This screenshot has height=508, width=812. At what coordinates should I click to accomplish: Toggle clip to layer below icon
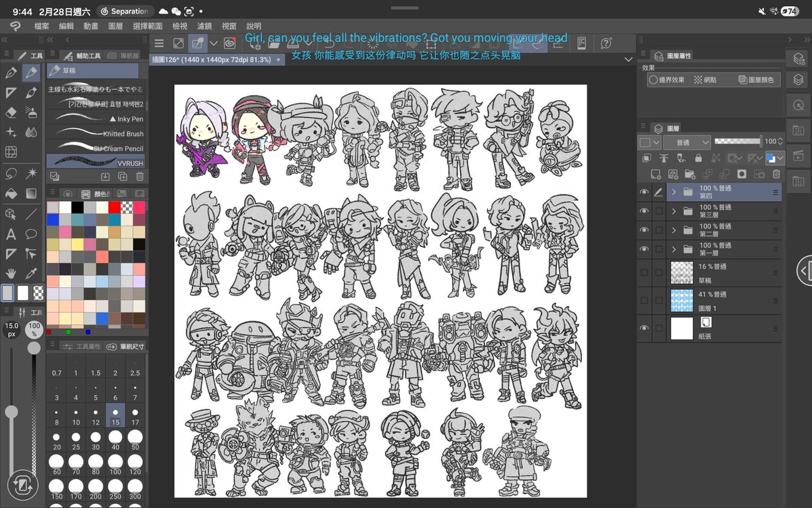coord(647,158)
